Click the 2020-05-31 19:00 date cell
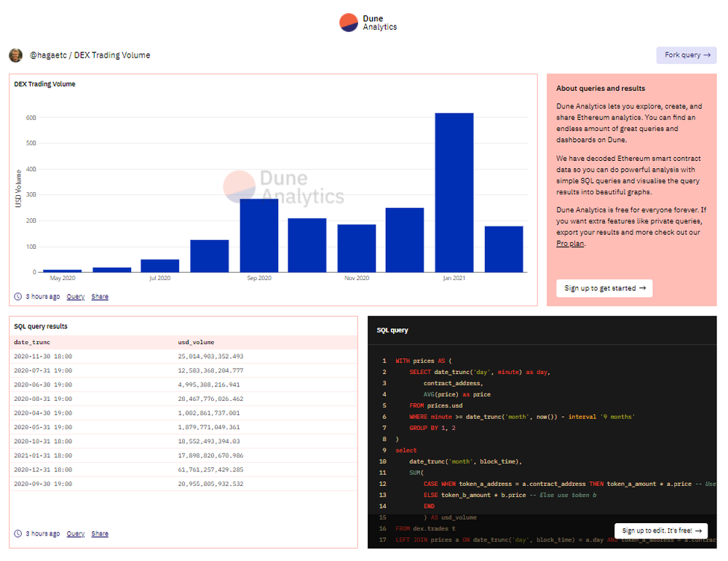This screenshot has width=728, height=561. click(x=43, y=427)
